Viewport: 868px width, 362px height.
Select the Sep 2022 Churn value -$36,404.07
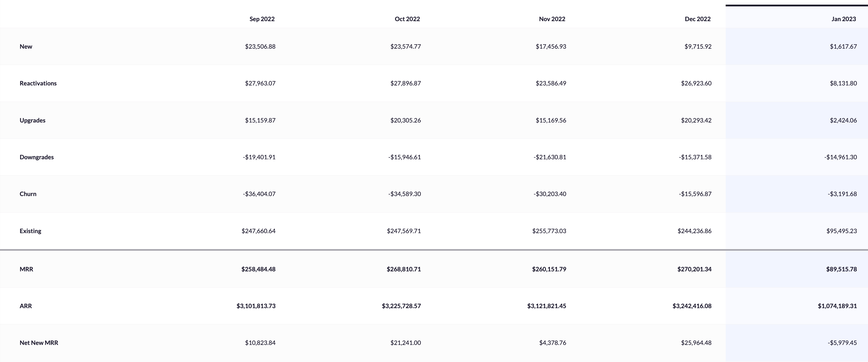coord(259,194)
